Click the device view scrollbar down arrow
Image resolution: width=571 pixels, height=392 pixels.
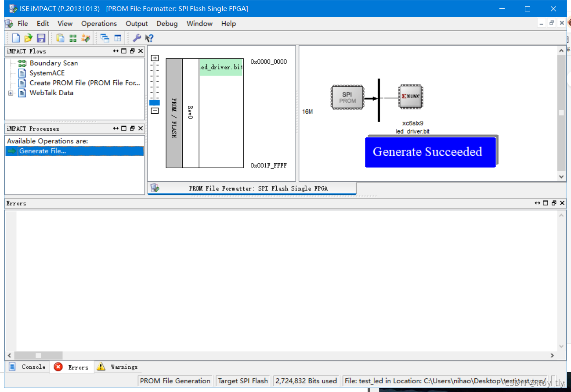coord(561,176)
